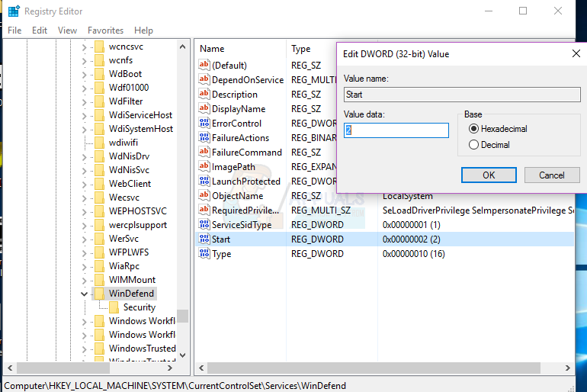Select the Wdf01000 tree key
This screenshot has width=587, height=392.
[x=129, y=88]
